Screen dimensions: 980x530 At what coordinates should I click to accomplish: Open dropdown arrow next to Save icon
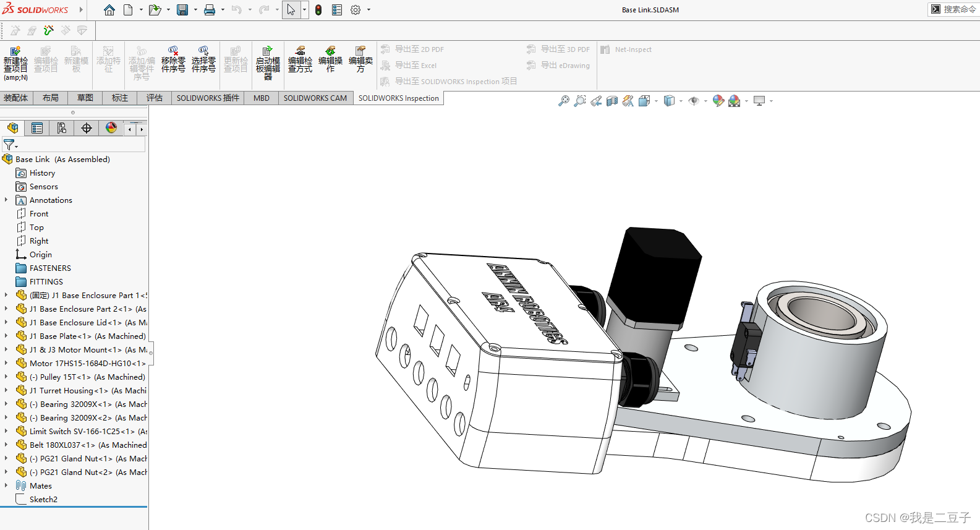click(x=195, y=10)
